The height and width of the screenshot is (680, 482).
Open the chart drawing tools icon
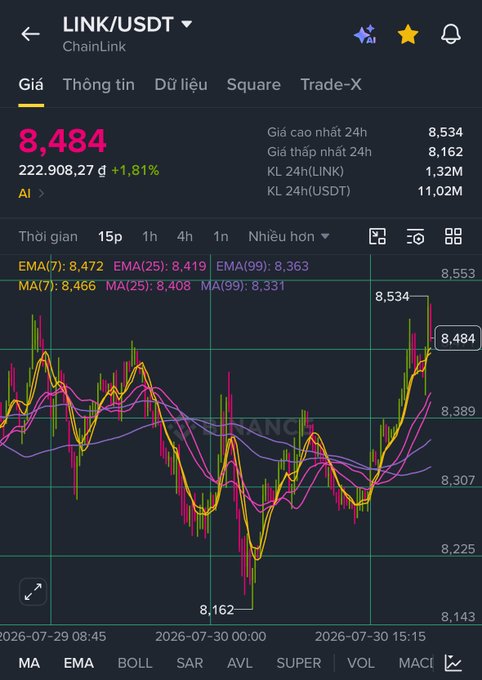click(377, 236)
